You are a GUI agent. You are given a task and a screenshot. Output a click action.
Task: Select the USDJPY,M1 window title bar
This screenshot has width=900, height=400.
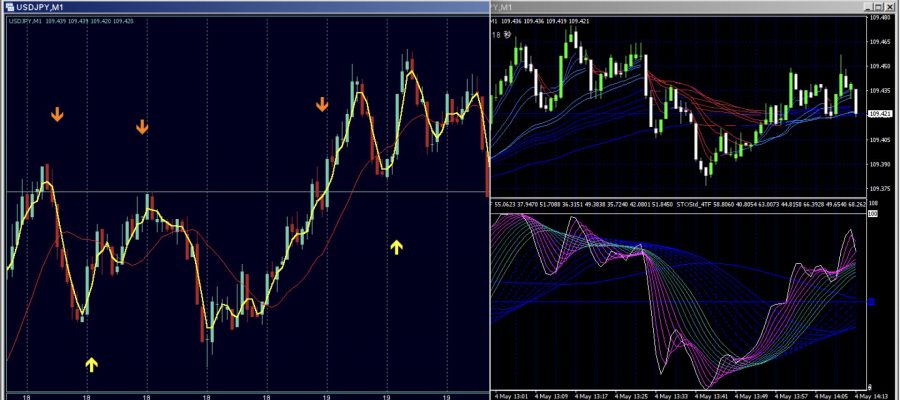tap(246, 6)
